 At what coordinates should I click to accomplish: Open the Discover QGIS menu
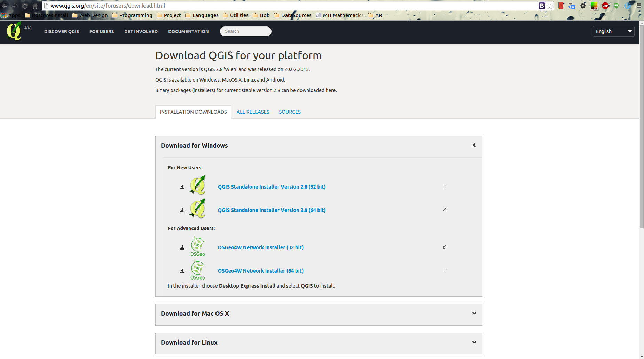tap(62, 32)
